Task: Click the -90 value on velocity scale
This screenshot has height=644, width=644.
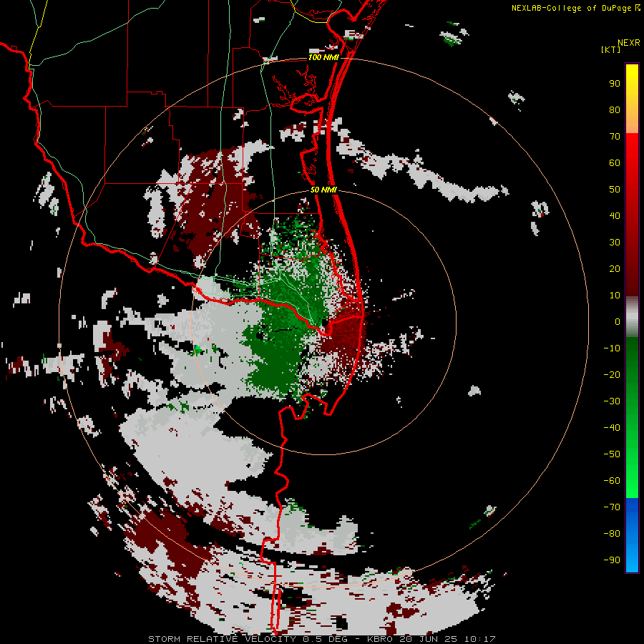Action: [x=612, y=560]
